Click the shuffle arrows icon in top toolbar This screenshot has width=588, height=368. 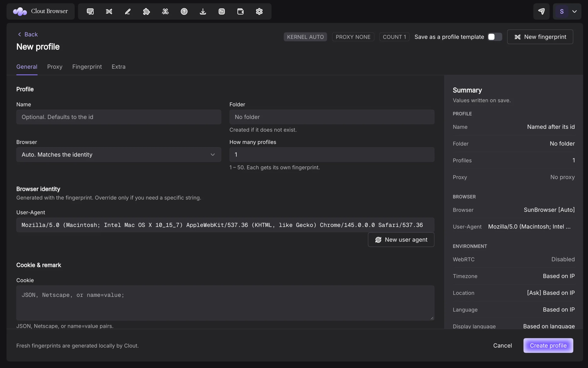[109, 11]
